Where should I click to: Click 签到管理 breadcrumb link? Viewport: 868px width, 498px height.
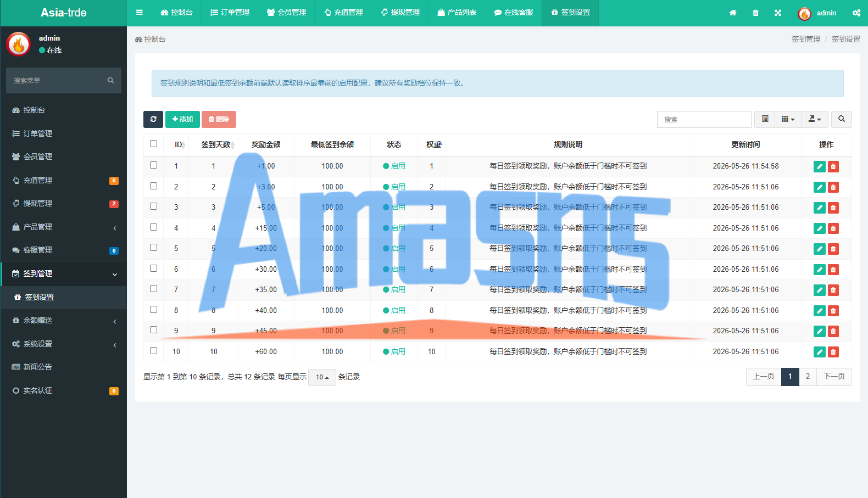click(805, 39)
